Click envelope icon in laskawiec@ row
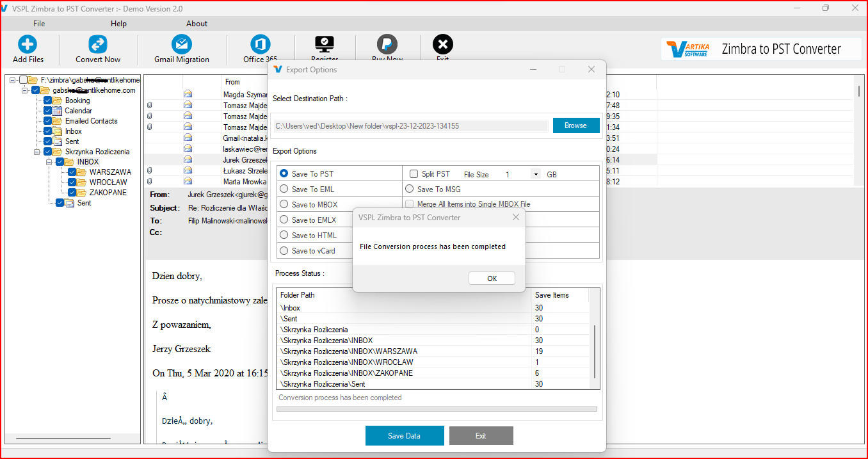Image resolution: width=868 pixels, height=459 pixels. pyautogui.click(x=188, y=149)
